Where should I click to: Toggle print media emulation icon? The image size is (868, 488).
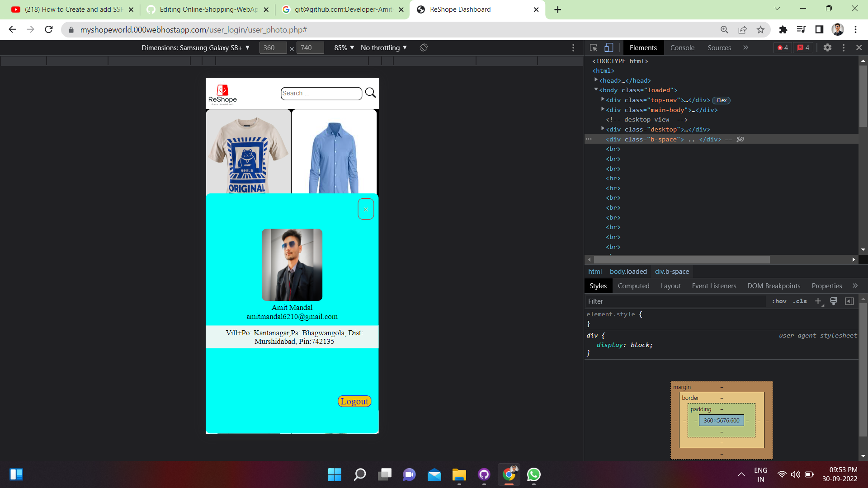[x=833, y=301]
